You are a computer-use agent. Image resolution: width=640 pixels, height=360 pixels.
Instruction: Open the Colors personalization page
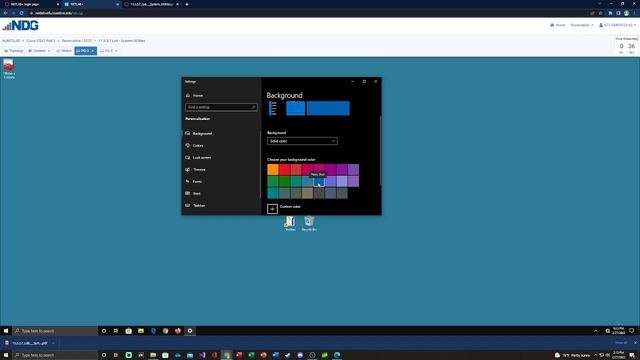point(198,145)
